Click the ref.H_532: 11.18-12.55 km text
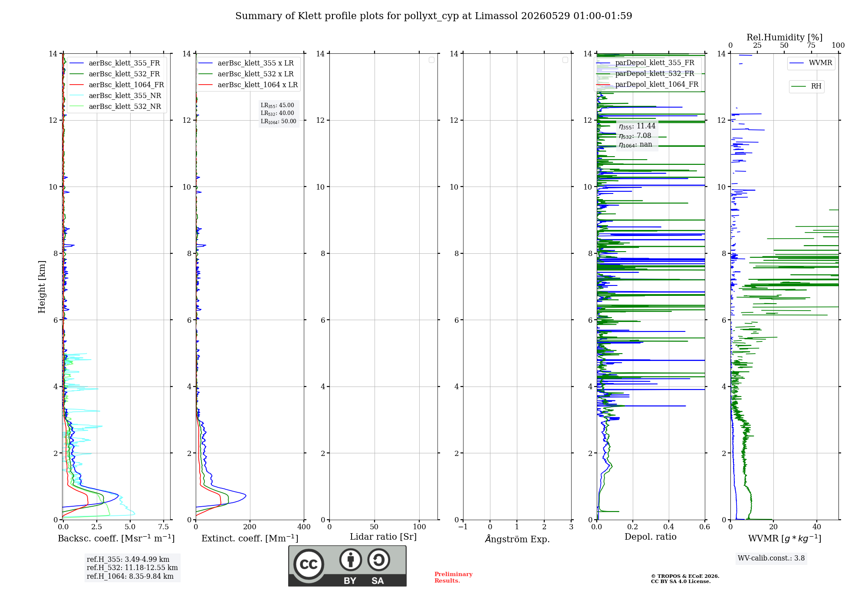The height and width of the screenshot is (590, 868). click(x=132, y=568)
